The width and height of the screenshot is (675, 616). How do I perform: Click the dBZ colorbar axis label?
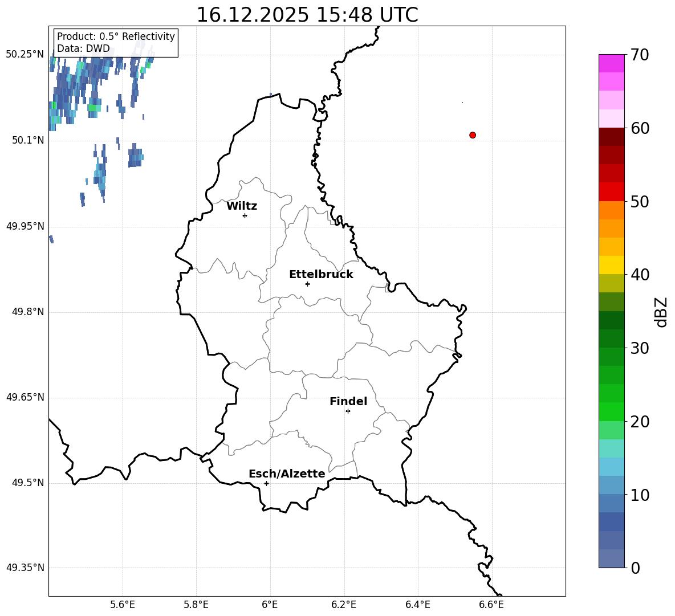pos(661,312)
